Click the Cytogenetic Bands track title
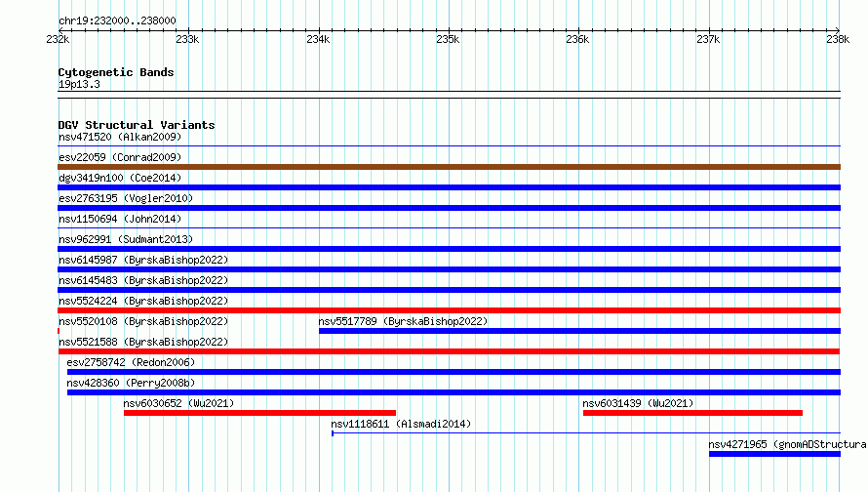The image size is (868, 492). coord(116,72)
